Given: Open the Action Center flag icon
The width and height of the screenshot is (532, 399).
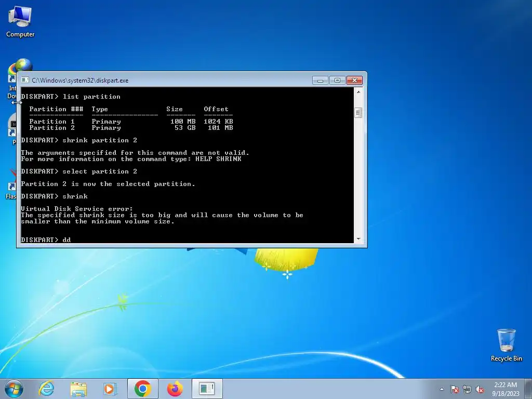Looking at the screenshot, I should tap(455, 389).
